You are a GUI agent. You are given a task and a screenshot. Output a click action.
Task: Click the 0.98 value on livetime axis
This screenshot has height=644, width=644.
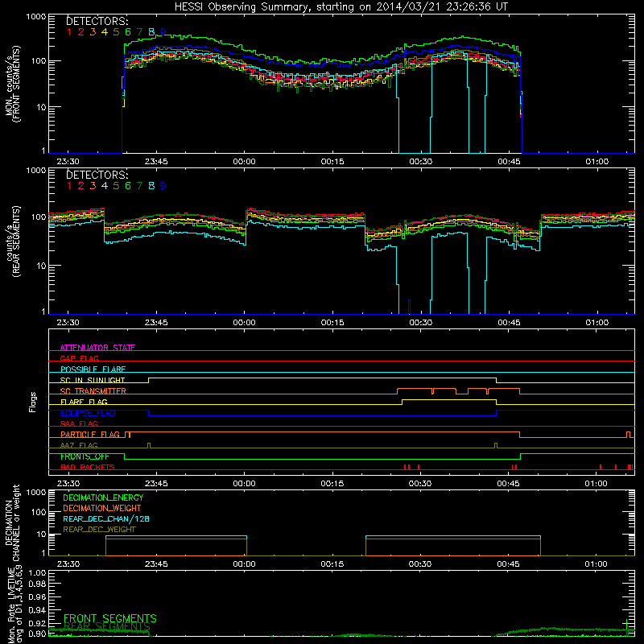click(38, 584)
